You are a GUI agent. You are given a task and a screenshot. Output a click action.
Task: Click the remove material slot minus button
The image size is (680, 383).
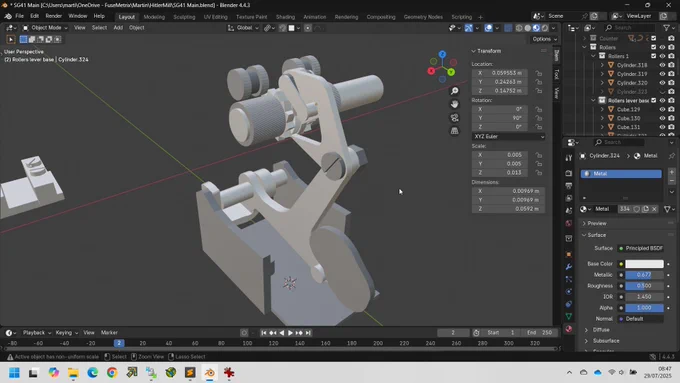[671, 180]
